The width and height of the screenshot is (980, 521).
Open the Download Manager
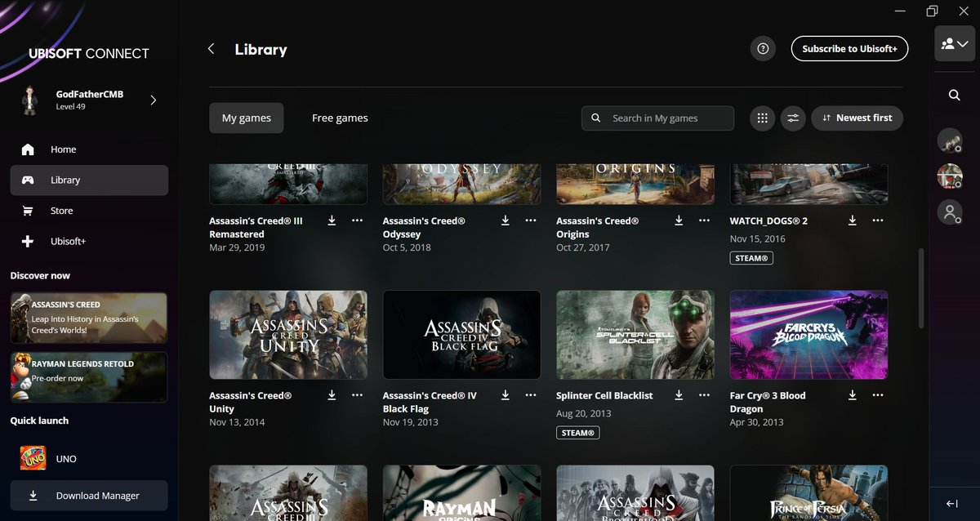(89, 496)
